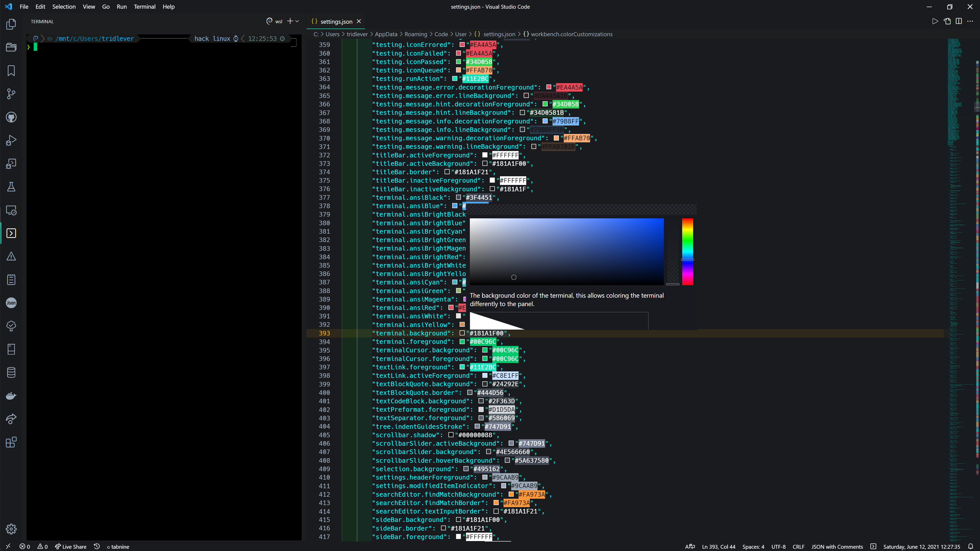Open the GitHub view in the activity bar

click(11, 117)
